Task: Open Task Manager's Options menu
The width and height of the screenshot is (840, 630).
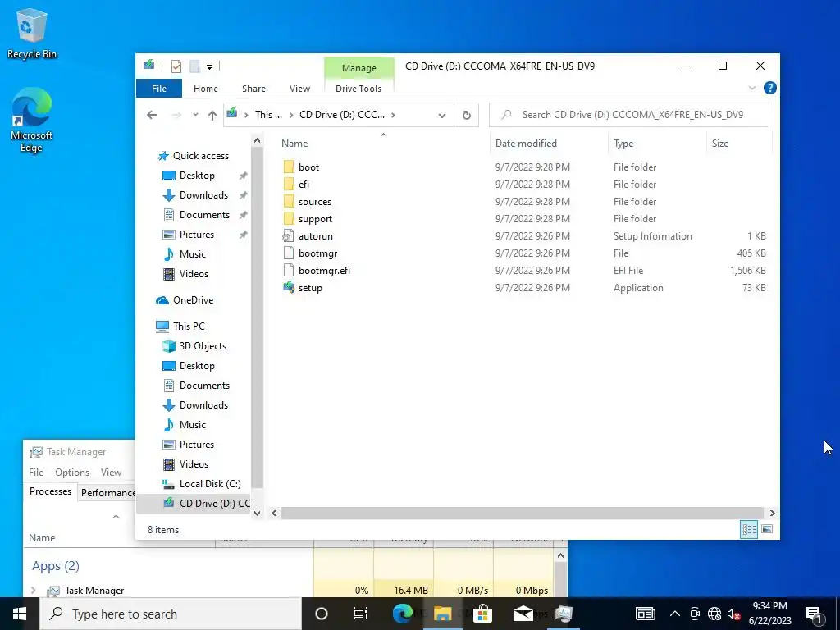Action: (x=72, y=472)
